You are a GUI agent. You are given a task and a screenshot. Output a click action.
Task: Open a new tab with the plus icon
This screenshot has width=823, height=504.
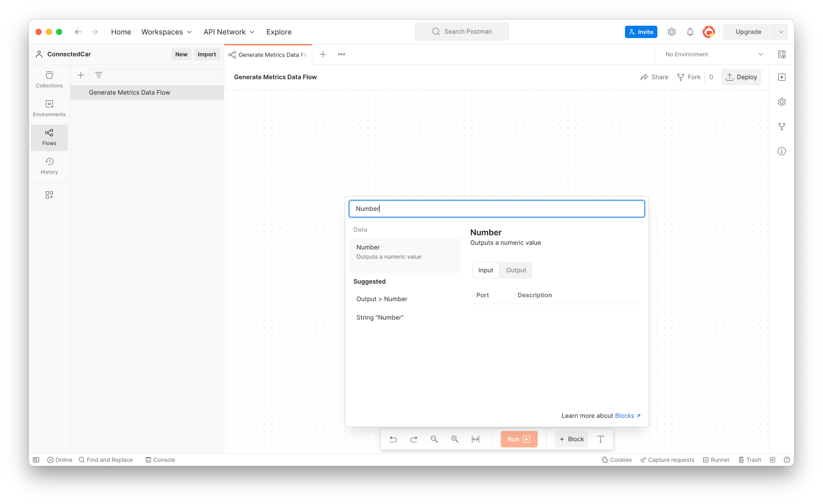tap(323, 55)
